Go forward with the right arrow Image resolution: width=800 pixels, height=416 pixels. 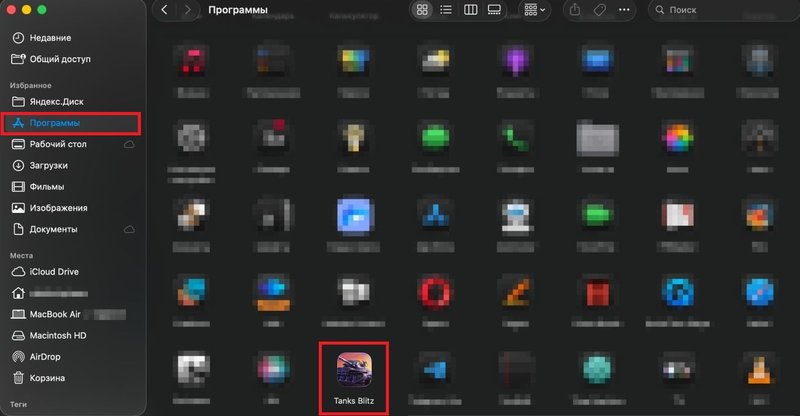[x=187, y=10]
